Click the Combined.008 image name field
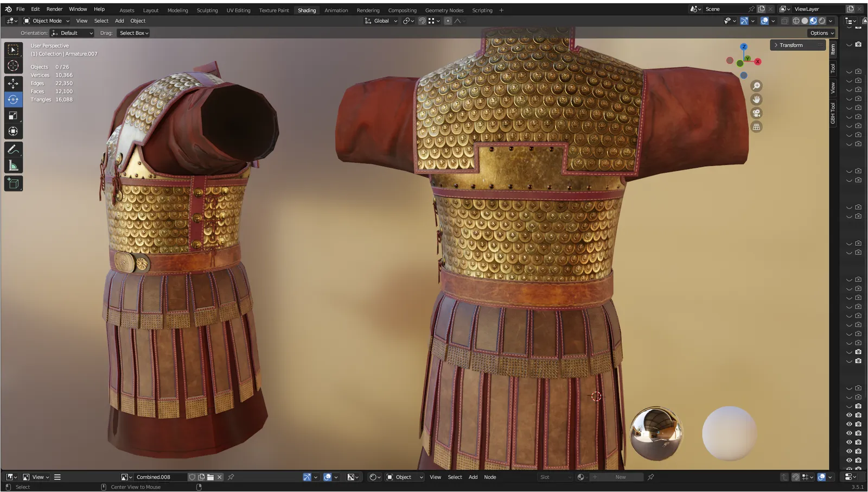 160,477
